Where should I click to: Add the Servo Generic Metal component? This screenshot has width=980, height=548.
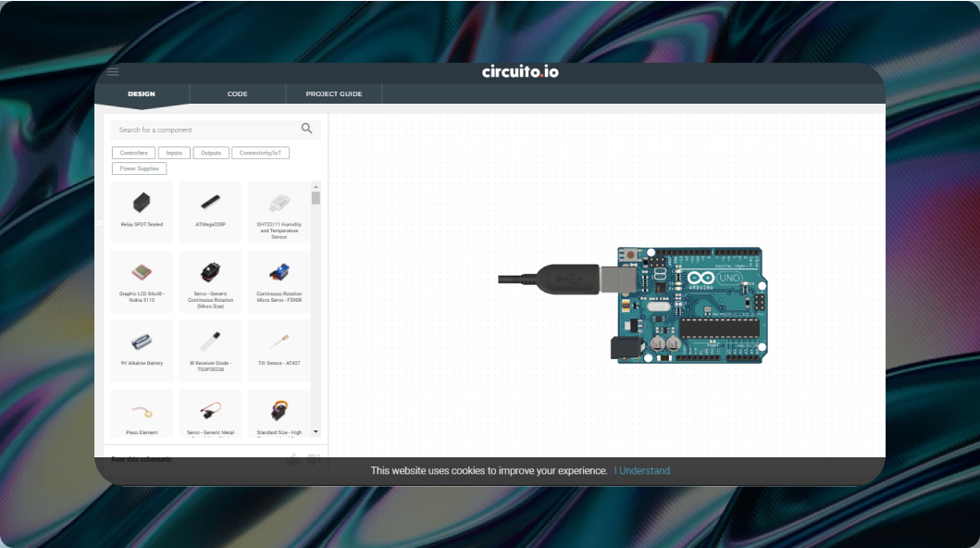211,414
